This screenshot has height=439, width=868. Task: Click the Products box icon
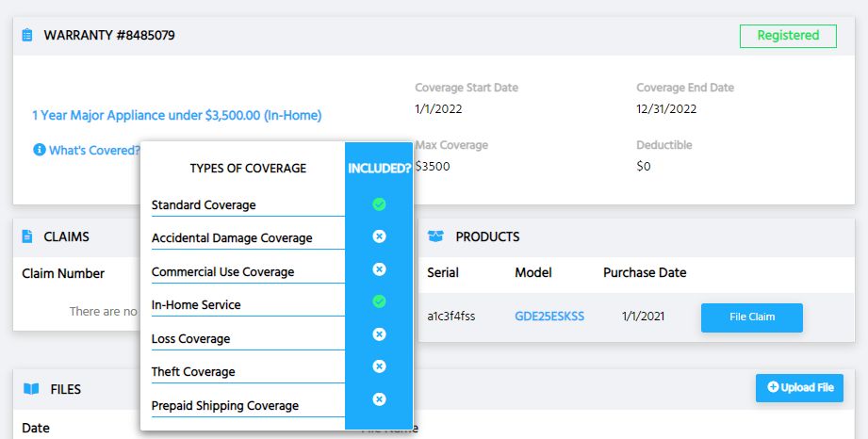(435, 236)
